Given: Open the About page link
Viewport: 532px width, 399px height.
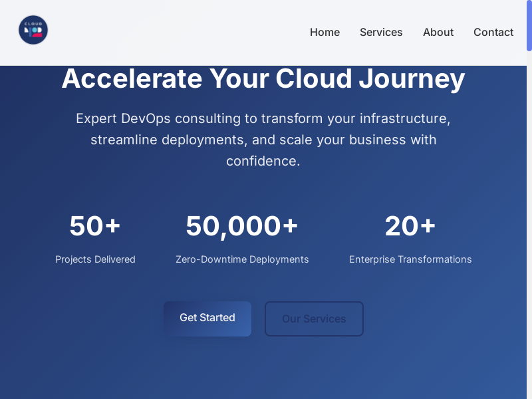Looking at the screenshot, I should [438, 32].
